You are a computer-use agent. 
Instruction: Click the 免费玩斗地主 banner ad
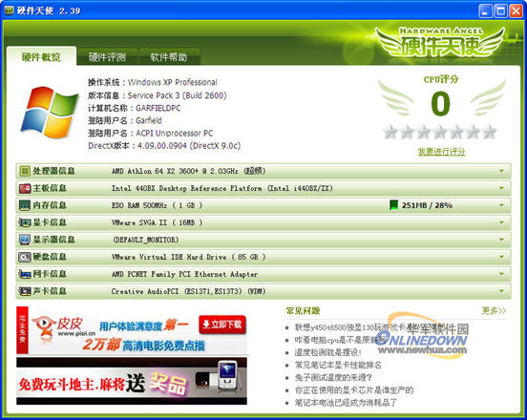(132, 381)
